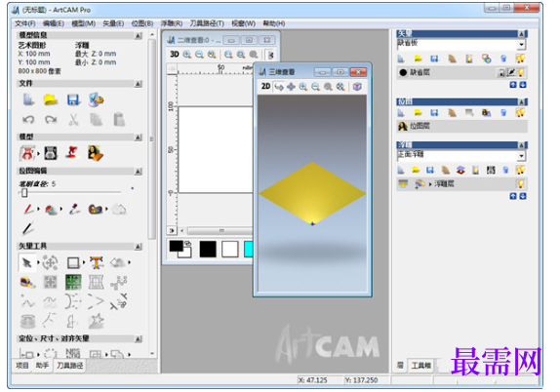560x392 pixels.
Task: Open the 缺省板 dropdown in Vectors panel
Action: coord(521,45)
